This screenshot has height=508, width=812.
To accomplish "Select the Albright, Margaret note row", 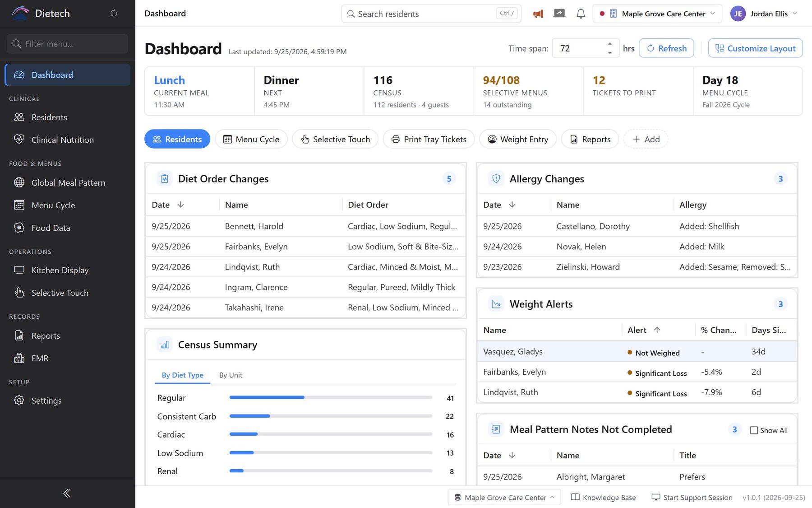I will (x=637, y=476).
